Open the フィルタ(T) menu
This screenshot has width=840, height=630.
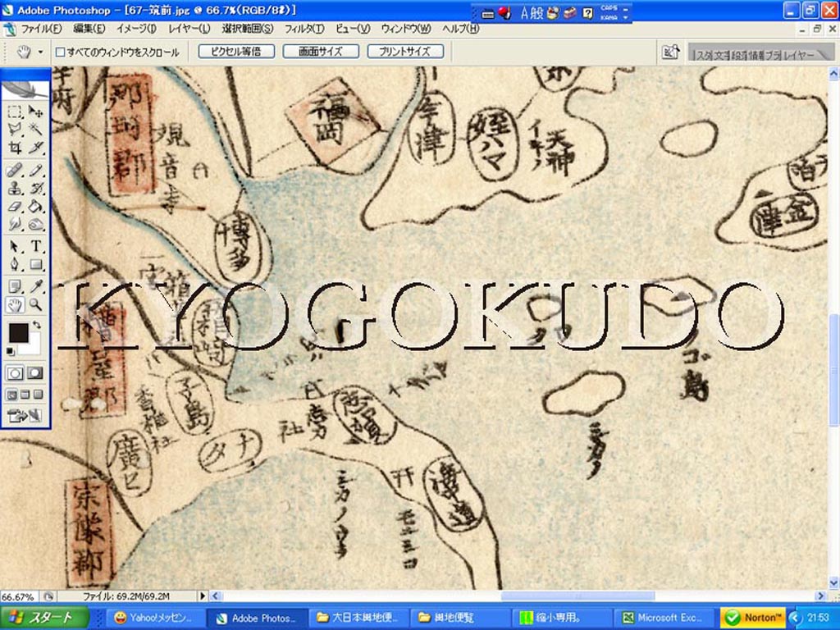304,29
